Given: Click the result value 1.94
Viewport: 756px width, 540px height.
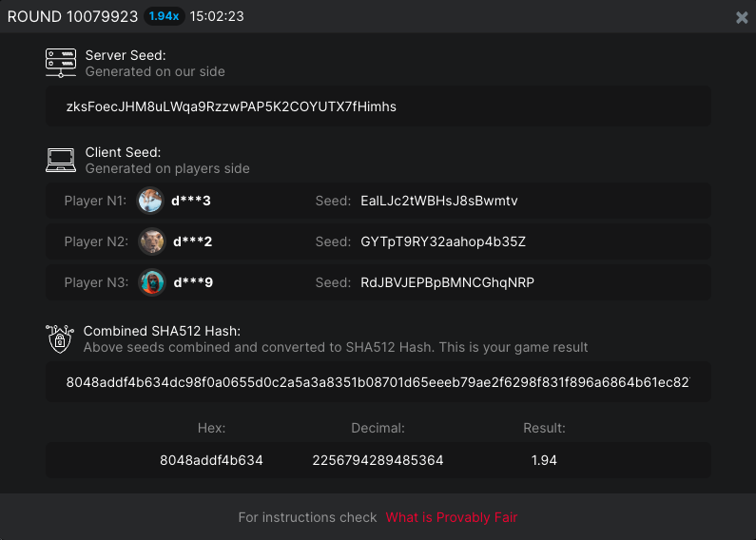Looking at the screenshot, I should (x=544, y=460).
